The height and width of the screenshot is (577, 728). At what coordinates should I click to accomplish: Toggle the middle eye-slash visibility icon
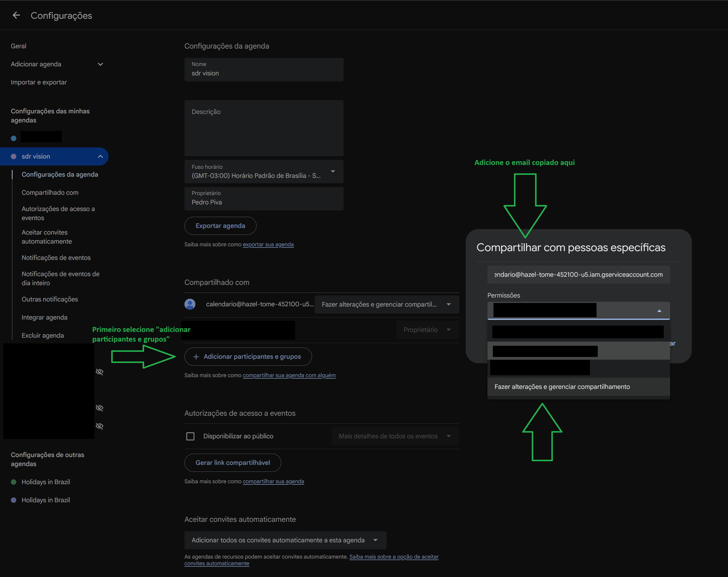[99, 408]
